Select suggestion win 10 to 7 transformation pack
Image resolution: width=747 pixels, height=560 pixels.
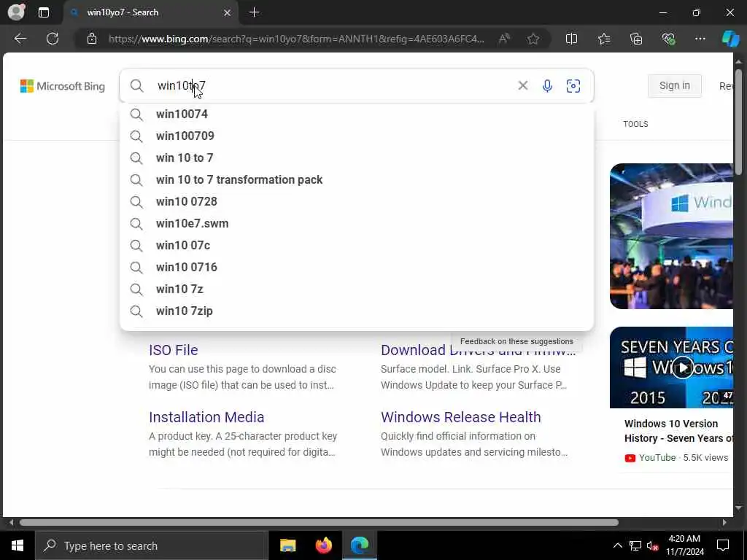point(356,180)
